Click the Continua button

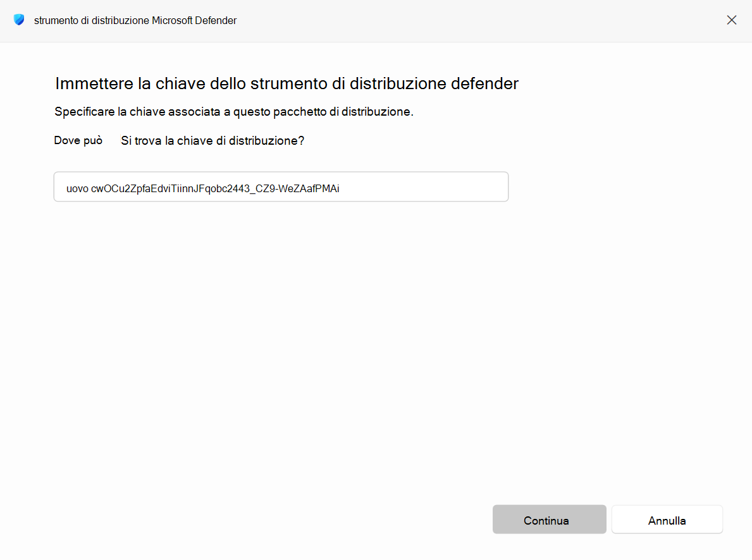pyautogui.click(x=549, y=520)
